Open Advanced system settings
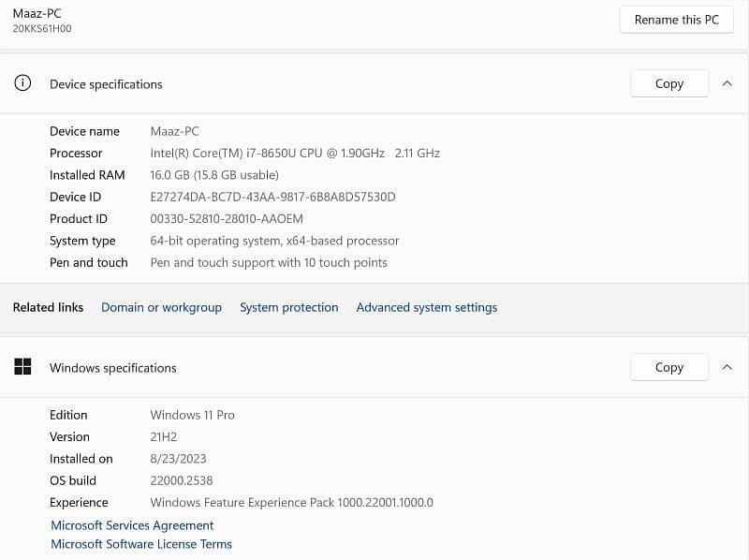The width and height of the screenshot is (749, 560). pyautogui.click(x=426, y=307)
